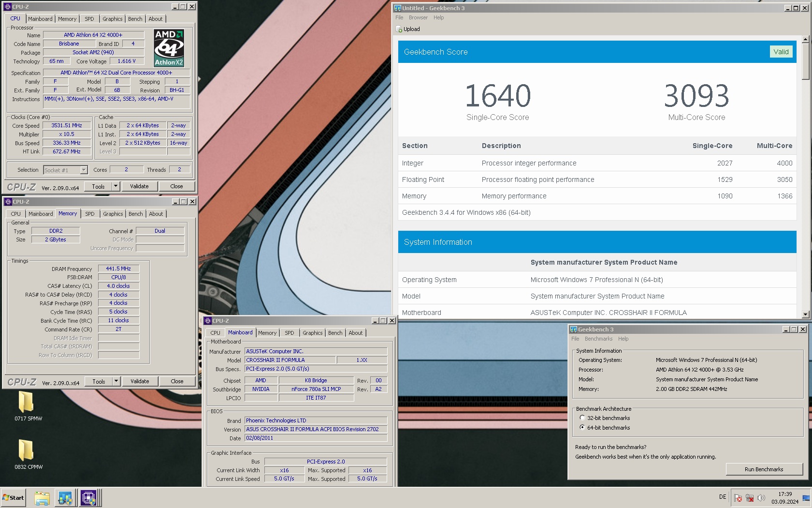This screenshot has width=812, height=508.
Task: Open Bench tab in Mainboard CPU-Z window
Action: coord(335,333)
